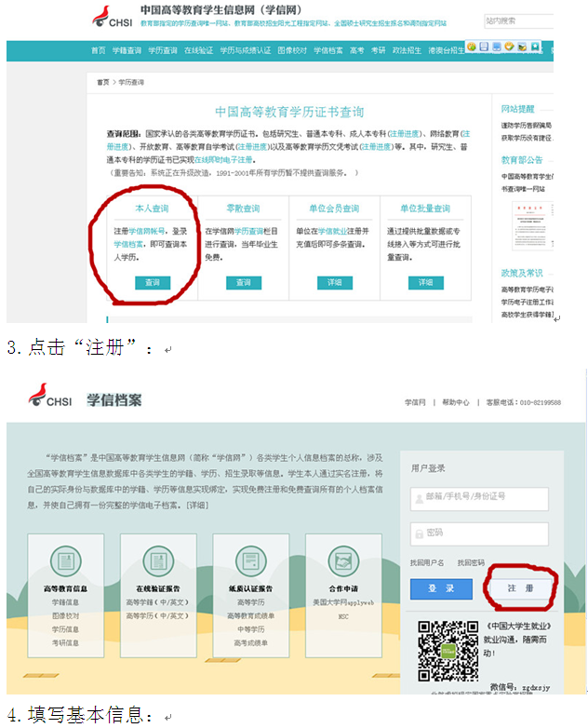Image resolution: width=588 pixels, height=728 pixels.
Task: Click the 详细 button under 单位批量查询
Action: click(425, 283)
